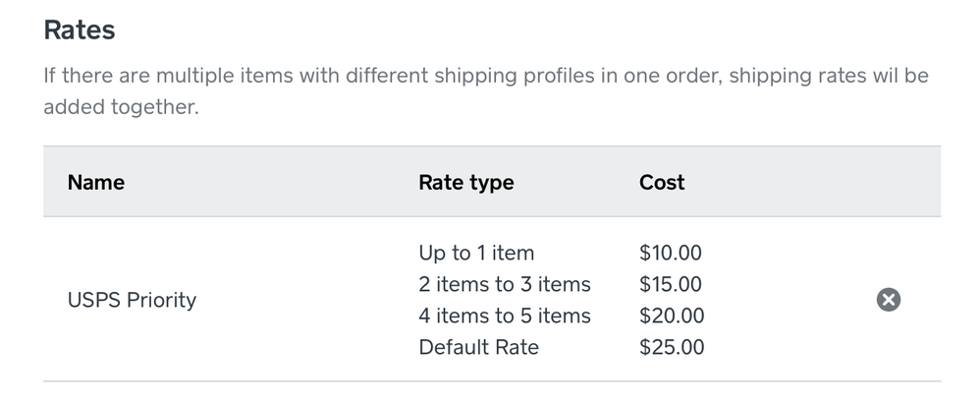This screenshot has height=403, width=980.
Task: Click the $15.00 cost value
Action: tap(671, 284)
